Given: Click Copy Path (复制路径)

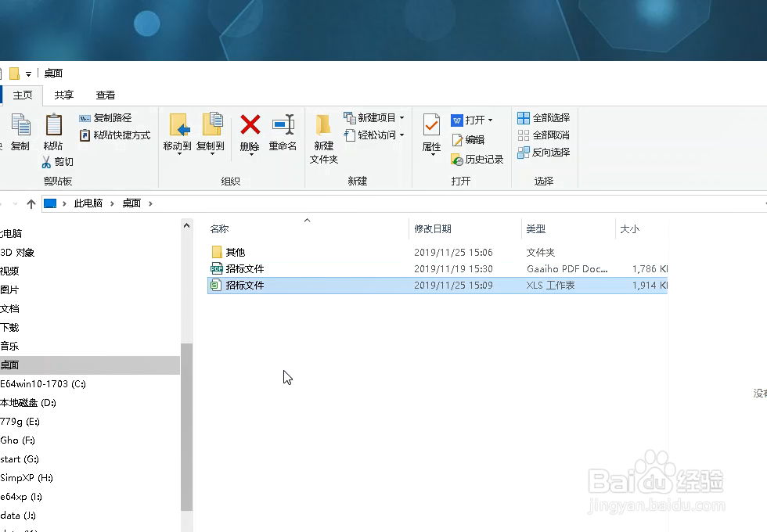Looking at the screenshot, I should [x=105, y=118].
